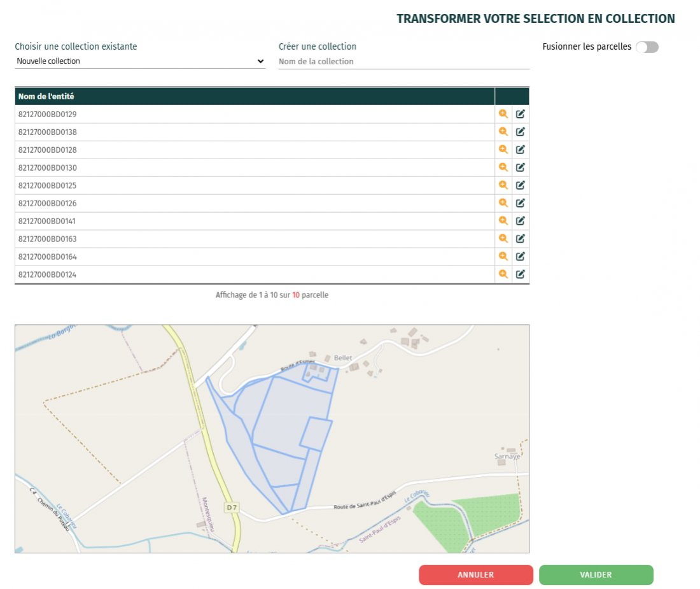This screenshot has width=700, height=589.
Task: Zoom to parcel 82127000BD0129
Action: coord(503,114)
